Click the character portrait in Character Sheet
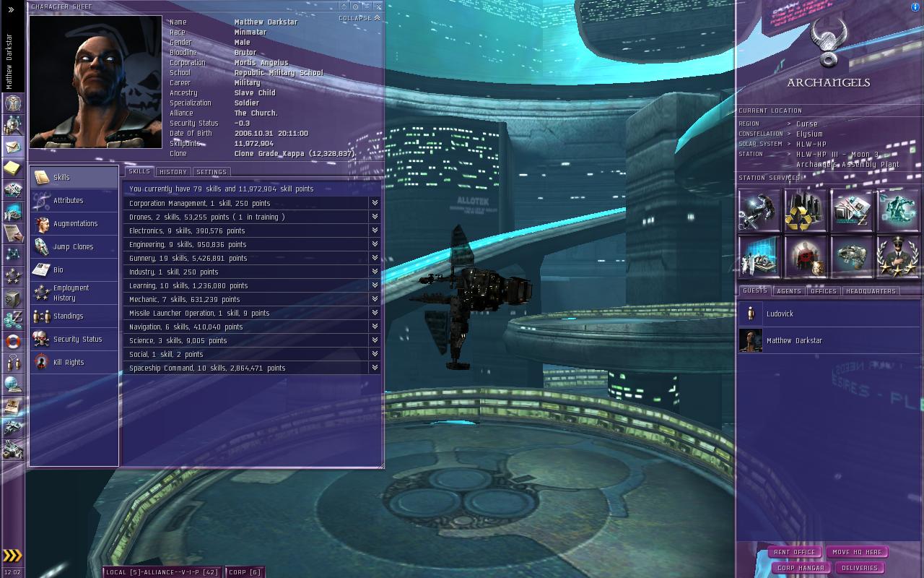This screenshot has height=578, width=924. tap(95, 82)
